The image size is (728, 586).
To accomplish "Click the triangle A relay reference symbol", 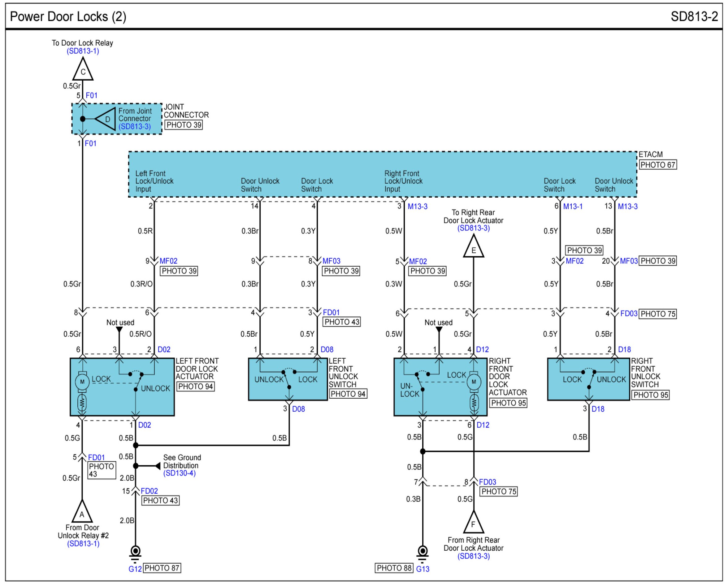I will pyautogui.click(x=82, y=513).
